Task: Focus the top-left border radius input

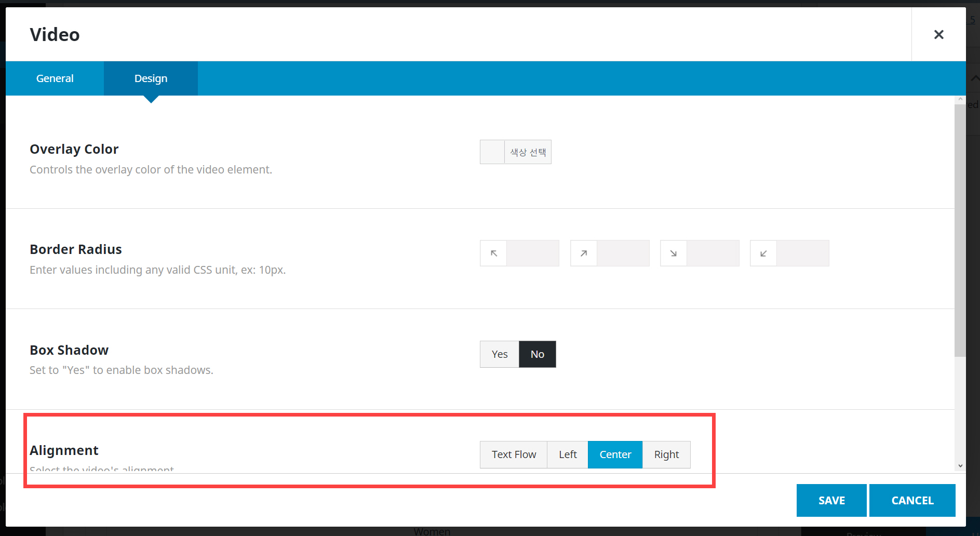Action: pyautogui.click(x=533, y=253)
